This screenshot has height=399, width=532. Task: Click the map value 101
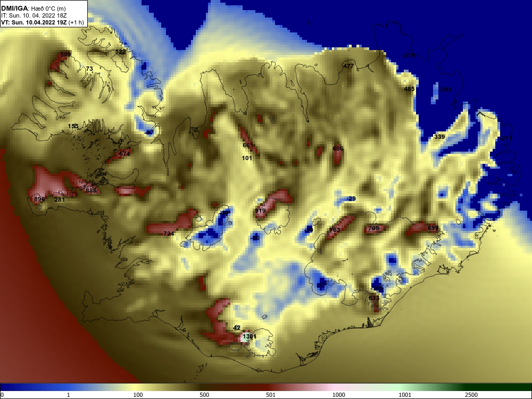tap(247, 158)
